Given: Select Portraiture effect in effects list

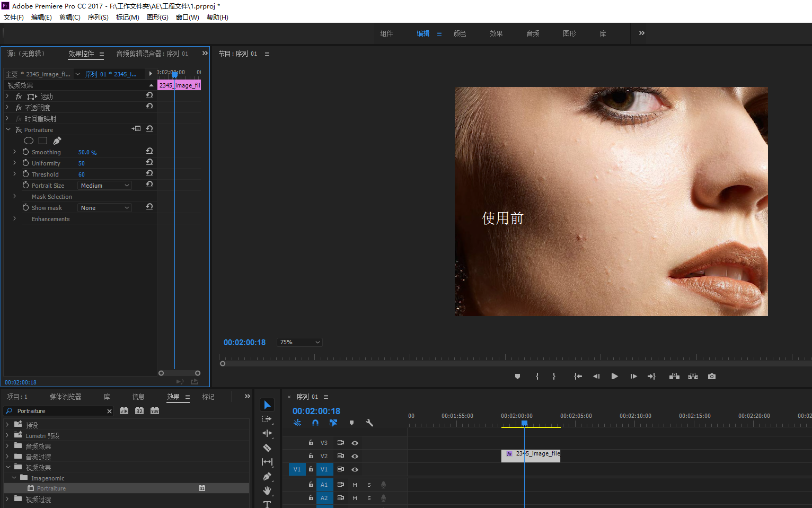Looking at the screenshot, I should click(x=51, y=488).
